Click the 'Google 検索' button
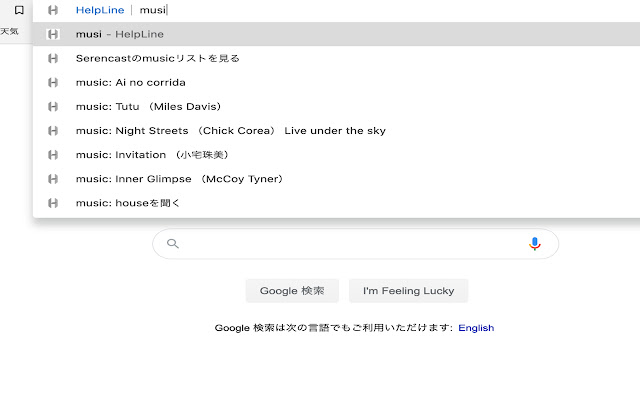Screen dimensions: 640x400 [x=292, y=291]
